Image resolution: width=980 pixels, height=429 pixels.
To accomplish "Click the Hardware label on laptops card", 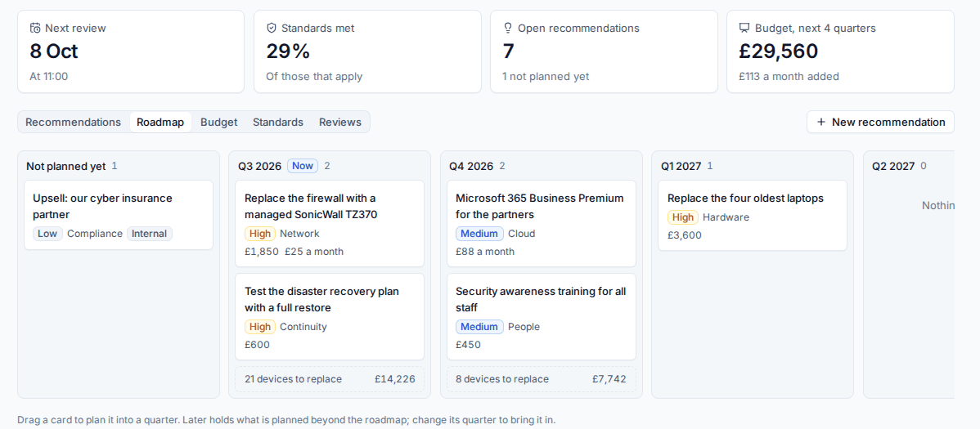I will [x=726, y=217].
